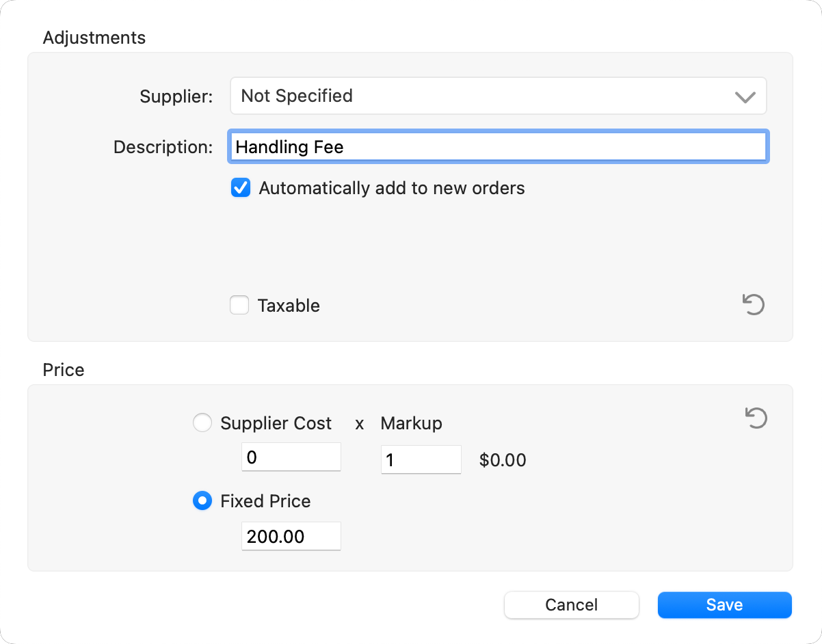Click the 'Fixed Price' label text
This screenshot has height=644, width=822.
(x=265, y=501)
